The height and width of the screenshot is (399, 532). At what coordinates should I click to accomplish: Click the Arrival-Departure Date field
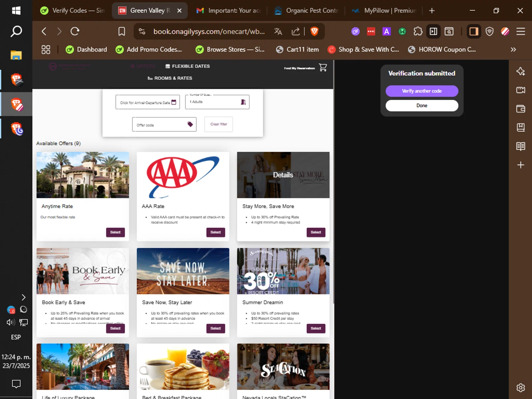(x=148, y=102)
